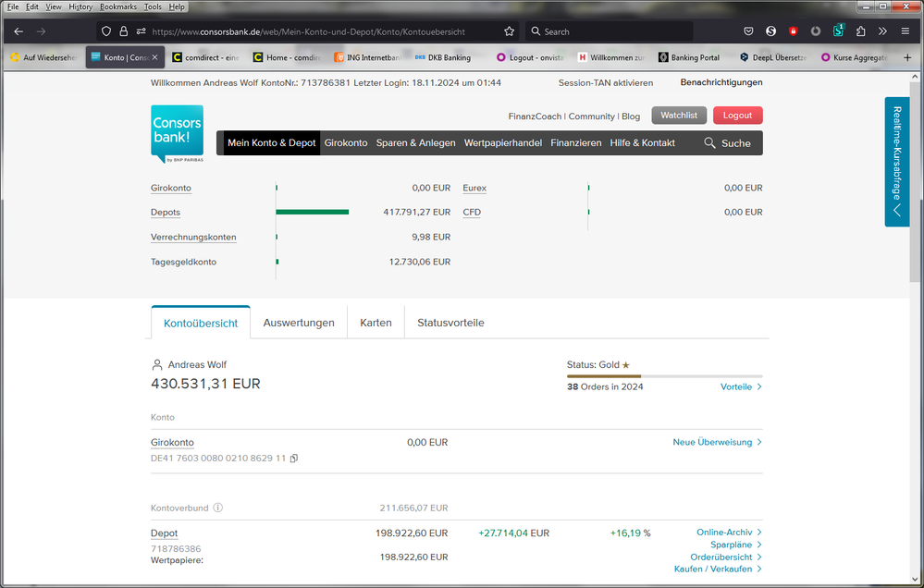The width and height of the screenshot is (924, 588).
Task: Copy the Girokonto IBAN with the copy icon
Action: click(294, 458)
